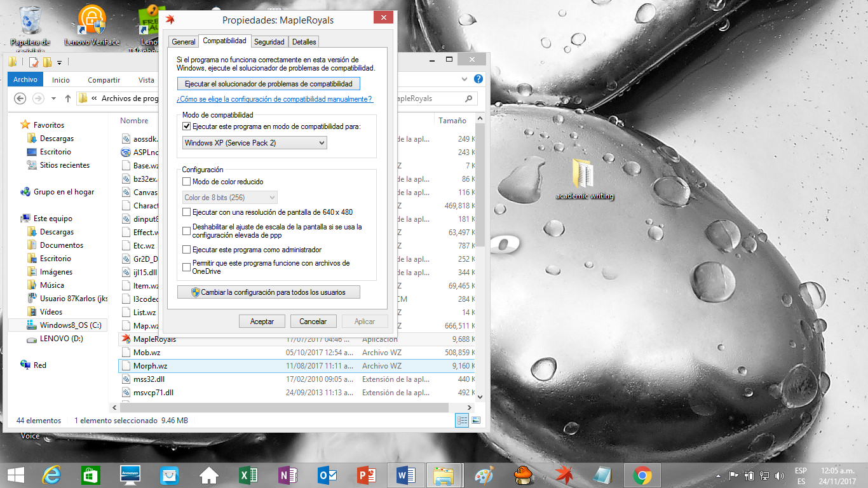Check Ejecutar este programa como administrador
The height and width of the screenshot is (488, 868).
pyautogui.click(x=186, y=250)
